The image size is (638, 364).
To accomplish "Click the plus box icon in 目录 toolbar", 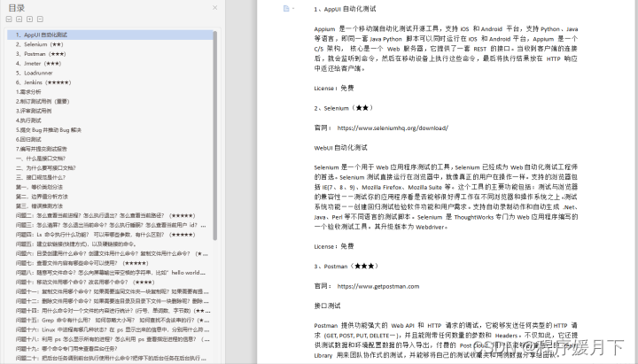I will pos(30,19).
